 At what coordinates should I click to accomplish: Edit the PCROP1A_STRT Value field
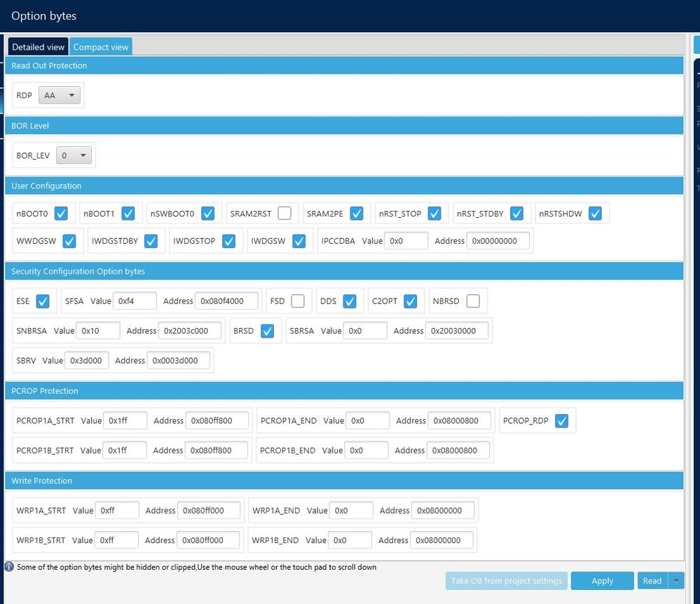(125, 420)
